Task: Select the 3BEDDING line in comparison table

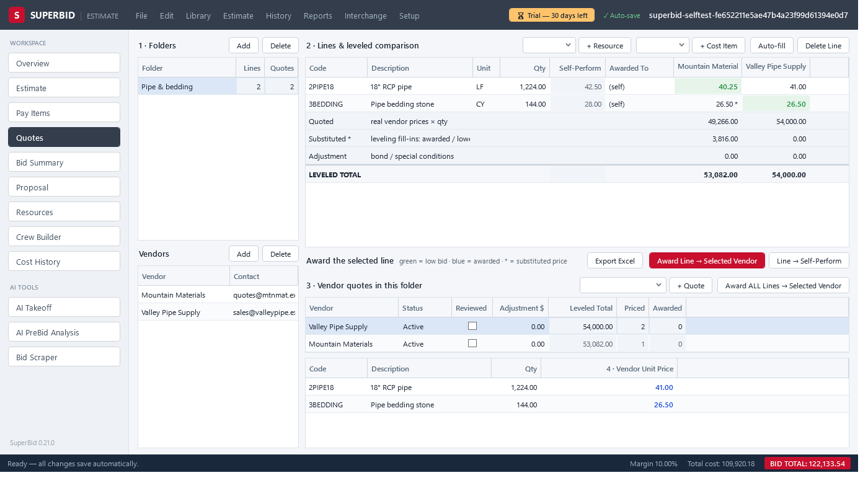Action: 577,104
